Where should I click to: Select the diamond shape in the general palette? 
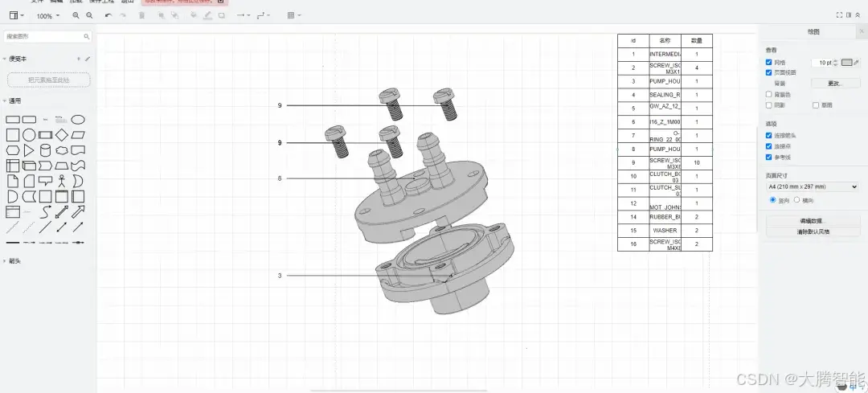(x=61, y=134)
